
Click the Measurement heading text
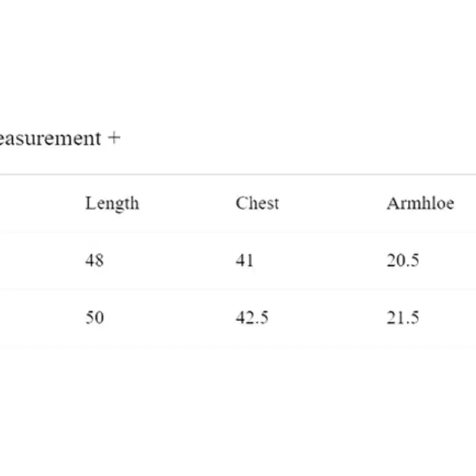pyautogui.click(x=50, y=139)
